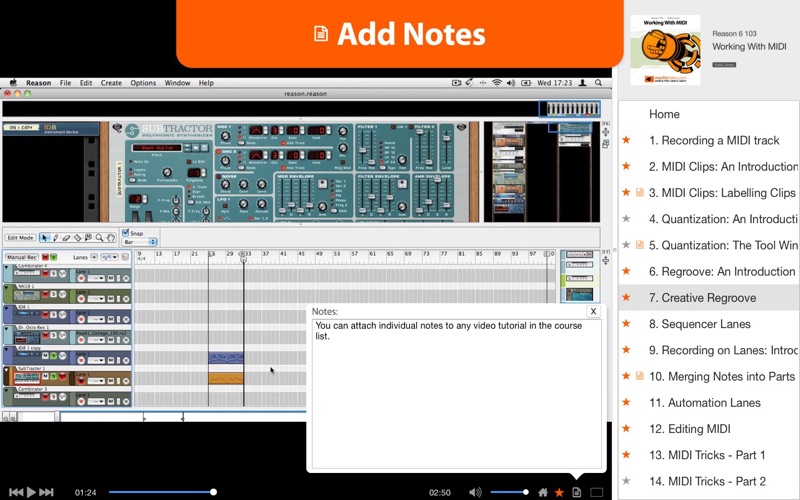Screen dimensions: 800x500
Task: Toggle the star for lesson 1
Action: (x=627, y=140)
